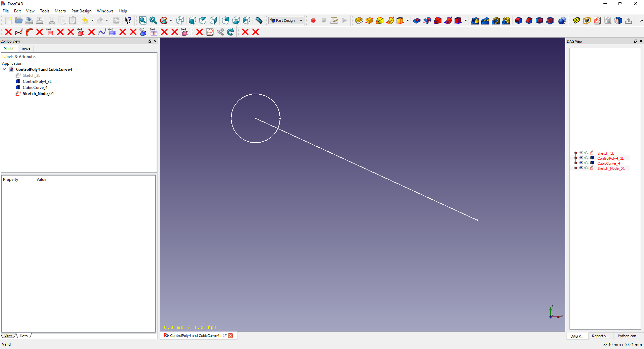Image resolution: width=644 pixels, height=349 pixels.
Task: Click the green state icon for CubicCurve_4
Action: click(x=586, y=163)
